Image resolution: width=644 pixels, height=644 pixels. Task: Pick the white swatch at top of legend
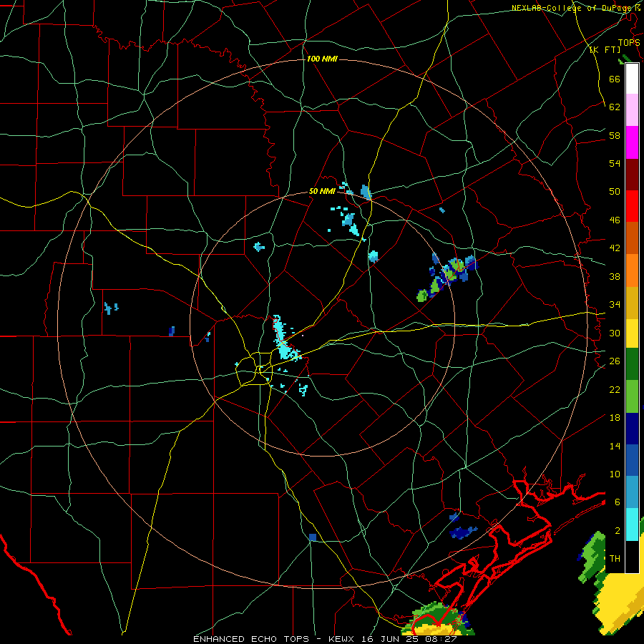coord(632,79)
